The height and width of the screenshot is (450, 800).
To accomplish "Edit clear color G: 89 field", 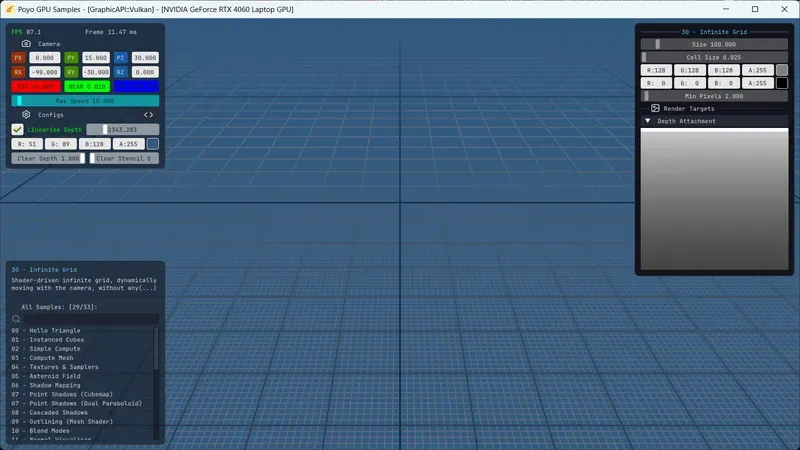I will (x=61, y=144).
